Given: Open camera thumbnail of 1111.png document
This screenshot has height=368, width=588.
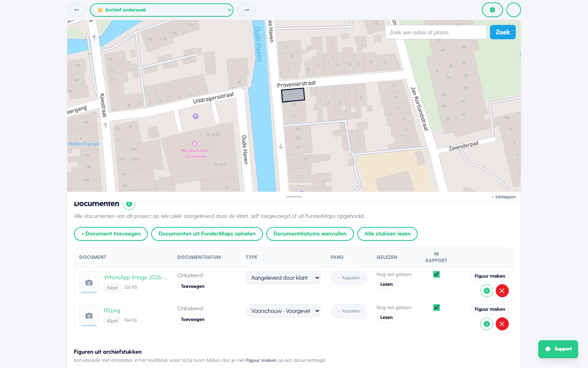Looking at the screenshot, I should coord(89,316).
